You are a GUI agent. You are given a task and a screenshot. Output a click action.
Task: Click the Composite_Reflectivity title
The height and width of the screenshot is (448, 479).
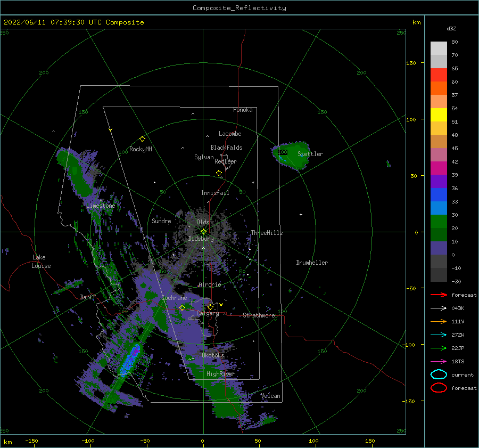pos(240,8)
